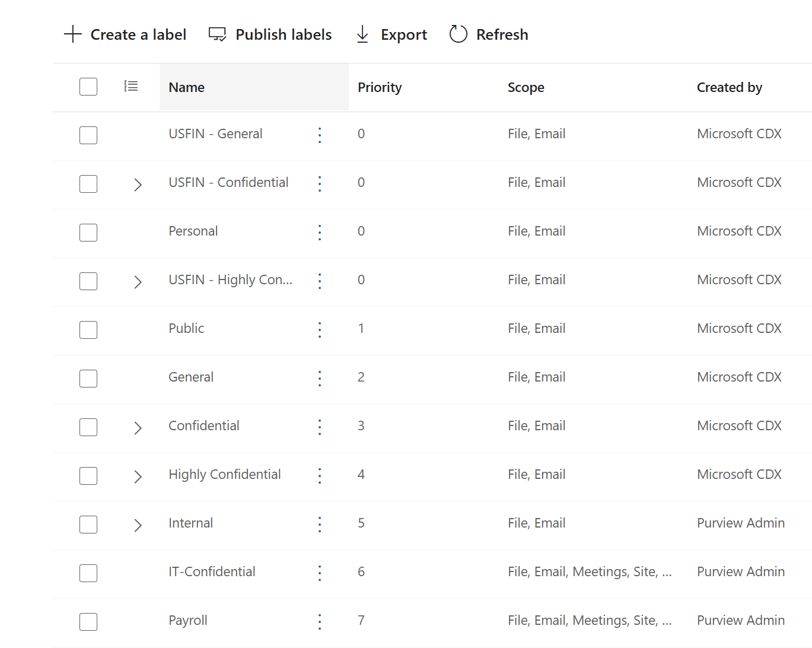Viewport: 812px width, 648px height.
Task: Select the checkbox for the Personal label
Action: coord(88,233)
